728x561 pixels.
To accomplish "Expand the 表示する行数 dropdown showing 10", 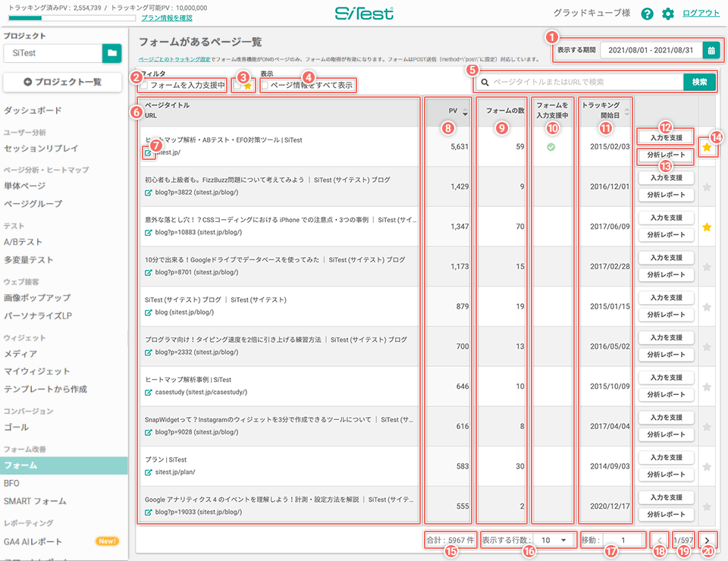I will pos(554,540).
